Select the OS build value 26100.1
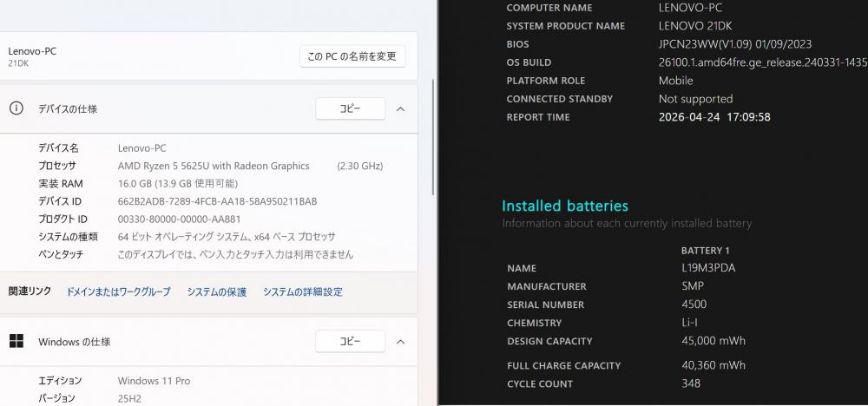Viewport: 868px width, 406px height. [x=763, y=62]
